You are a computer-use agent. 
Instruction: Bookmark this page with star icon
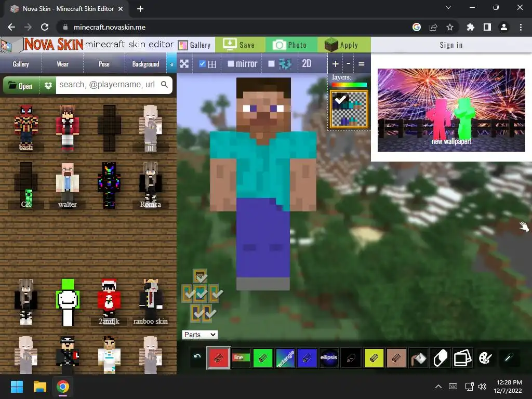pos(449,27)
